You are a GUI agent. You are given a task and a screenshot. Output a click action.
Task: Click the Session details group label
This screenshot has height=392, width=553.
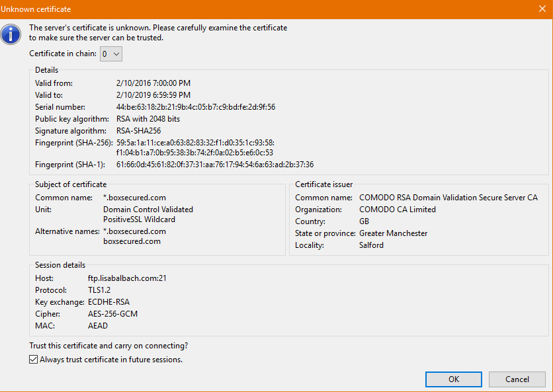pyautogui.click(x=60, y=265)
